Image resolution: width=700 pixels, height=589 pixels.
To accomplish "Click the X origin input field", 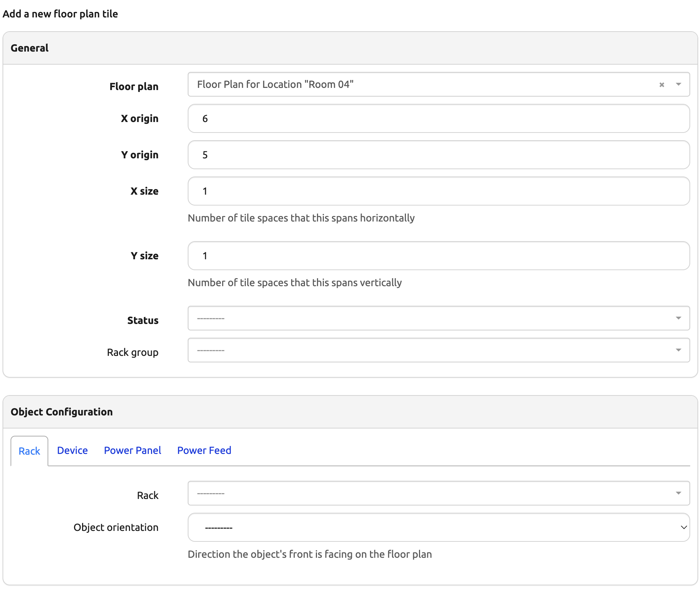I will tap(438, 118).
